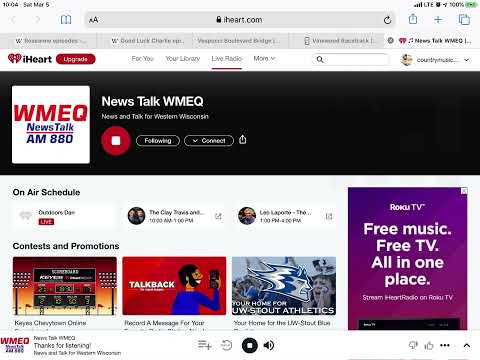
Task: Open Safari bookmarks sidebar
Action: coord(66,20)
